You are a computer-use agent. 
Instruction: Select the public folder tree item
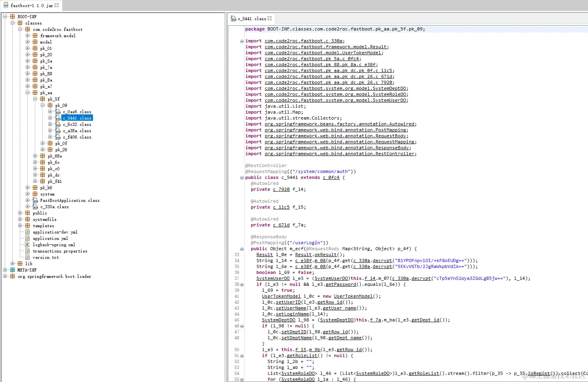click(40, 213)
